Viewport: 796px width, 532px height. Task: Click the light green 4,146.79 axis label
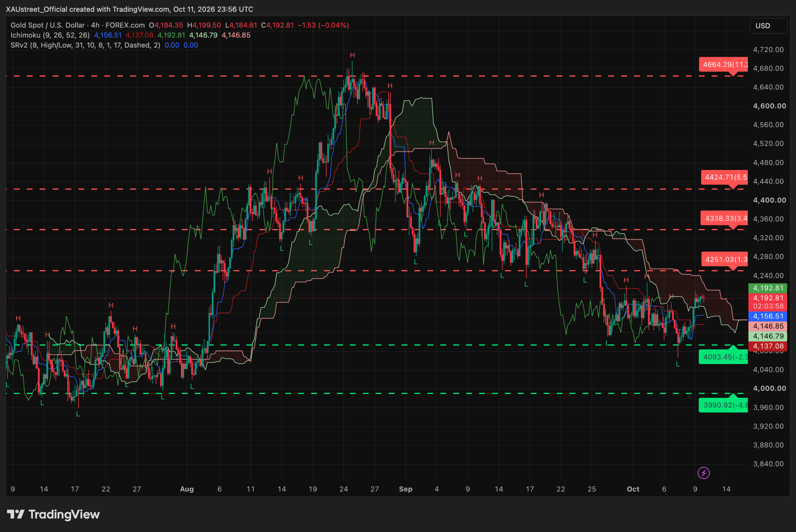(768, 336)
